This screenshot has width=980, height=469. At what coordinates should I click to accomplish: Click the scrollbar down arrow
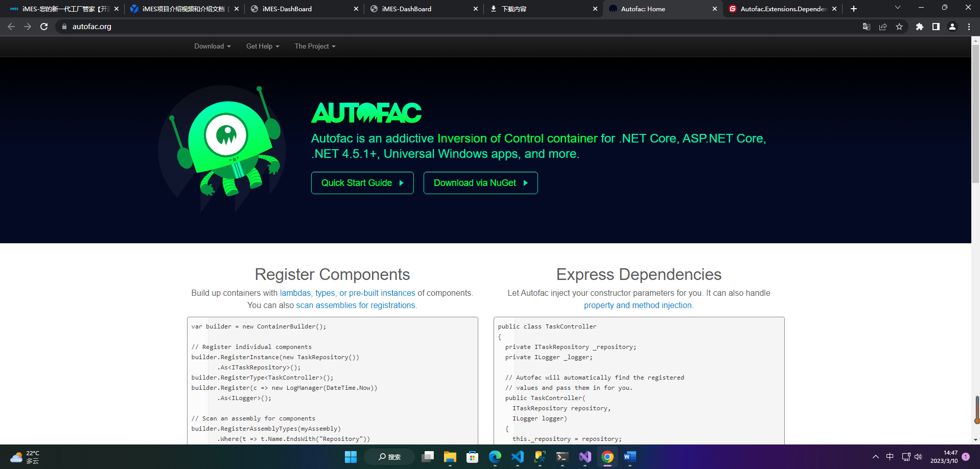(x=975, y=440)
